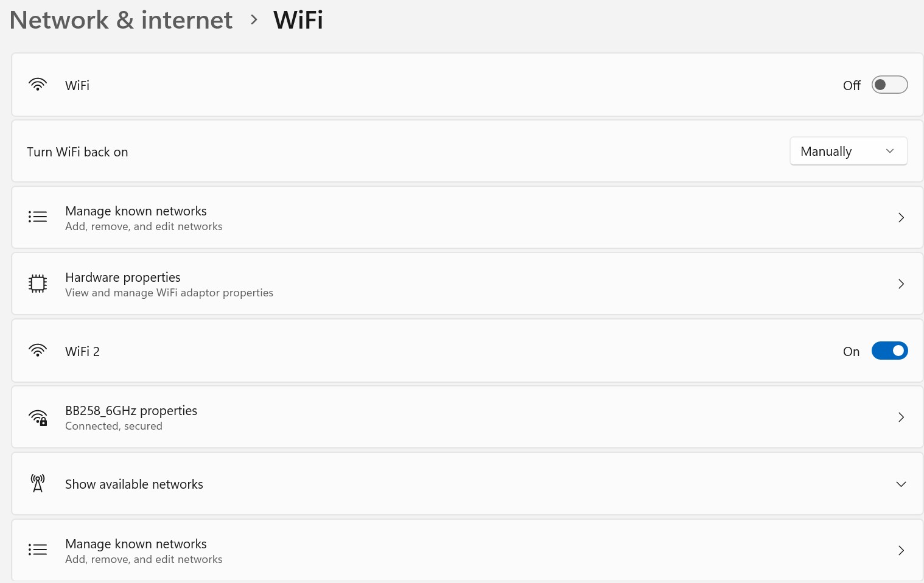Toggle WiFi back to Off state
Image resolution: width=924 pixels, height=583 pixels.
pos(889,85)
